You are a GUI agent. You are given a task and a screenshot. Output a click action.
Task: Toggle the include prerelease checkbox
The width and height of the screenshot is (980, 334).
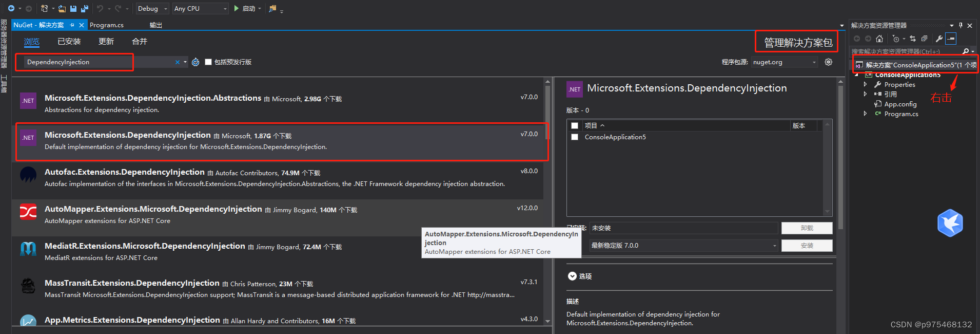(x=208, y=62)
